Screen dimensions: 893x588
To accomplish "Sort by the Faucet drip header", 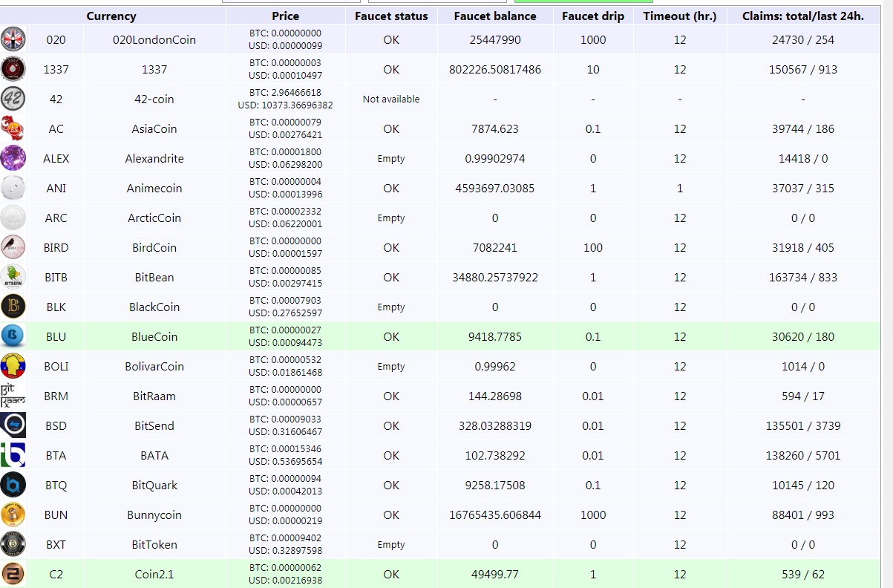I will [593, 16].
